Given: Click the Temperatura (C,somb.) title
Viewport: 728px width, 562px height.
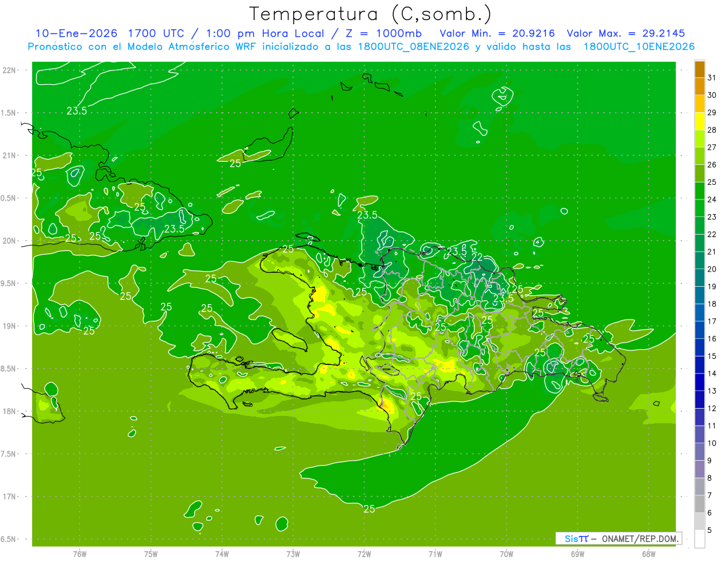Looking at the screenshot, I should [371, 14].
